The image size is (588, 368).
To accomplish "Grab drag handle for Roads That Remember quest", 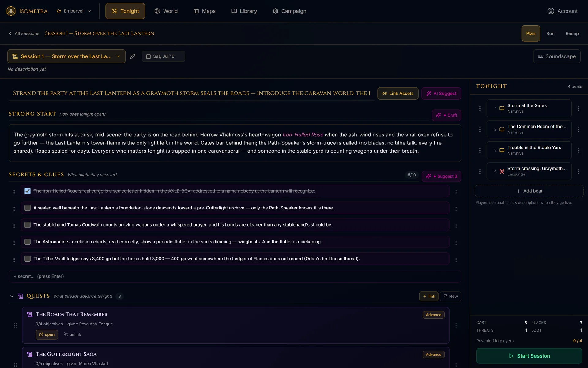I will pos(15,325).
